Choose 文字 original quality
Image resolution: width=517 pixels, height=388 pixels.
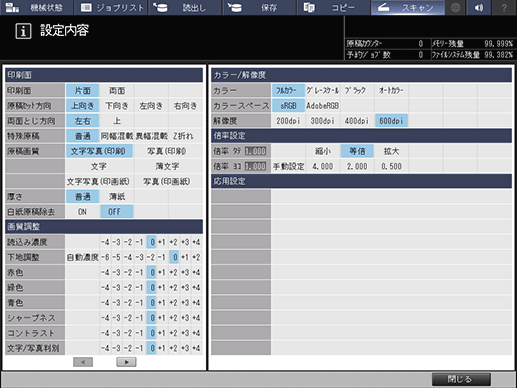(x=99, y=166)
